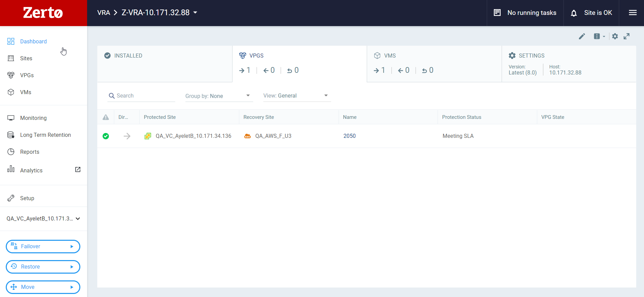Viewport: 644px width, 297px height.
Task: Open the Setup page
Action: tap(27, 198)
